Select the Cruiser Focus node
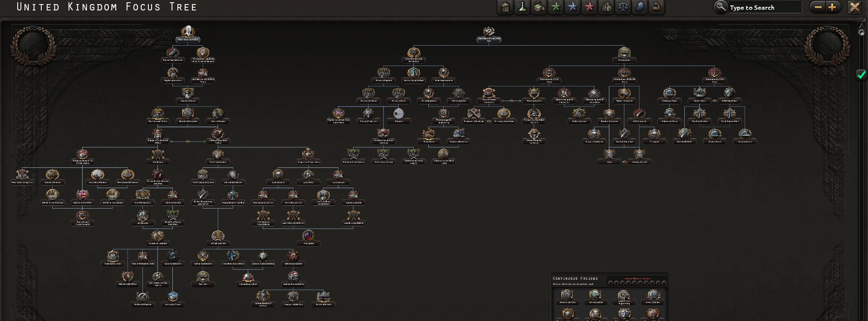The height and width of the screenshot is (321, 868). tap(714, 136)
